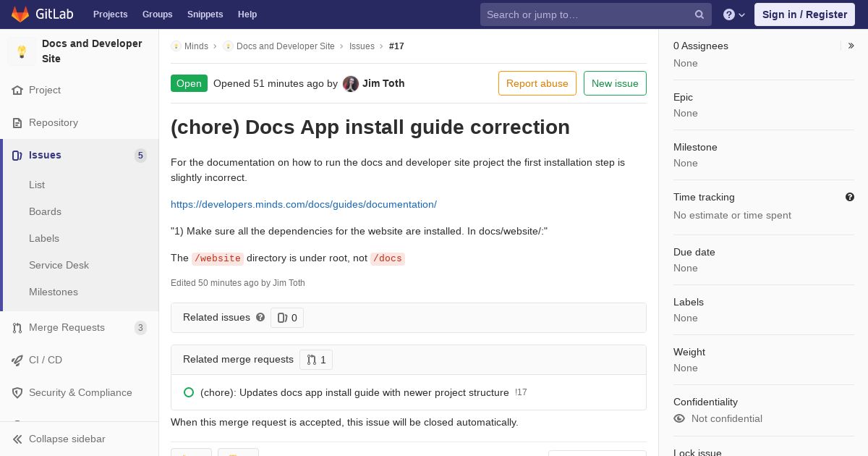Select the Issues List submenu item
This screenshot has height=456, width=868.
click(x=37, y=185)
